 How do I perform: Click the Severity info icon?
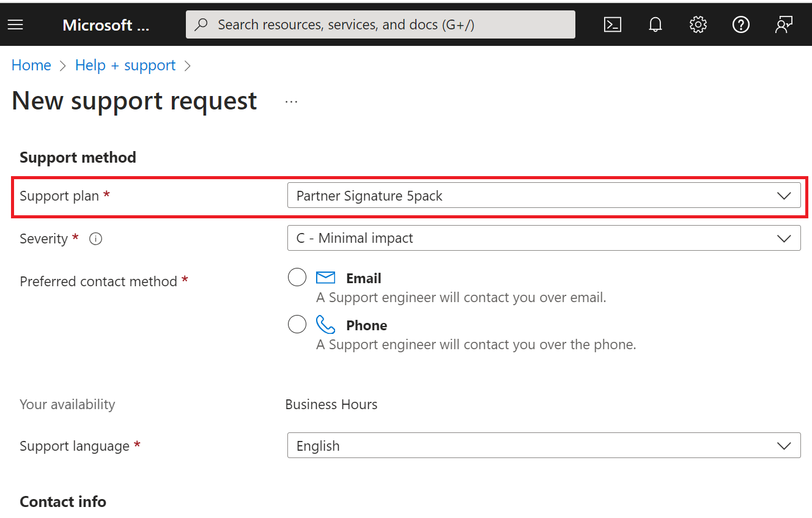coord(95,239)
